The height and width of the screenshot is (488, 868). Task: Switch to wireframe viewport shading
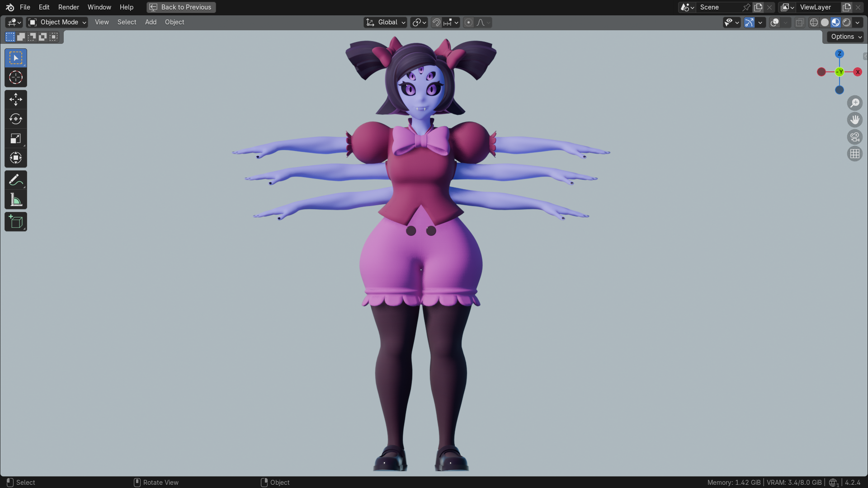pos(814,22)
